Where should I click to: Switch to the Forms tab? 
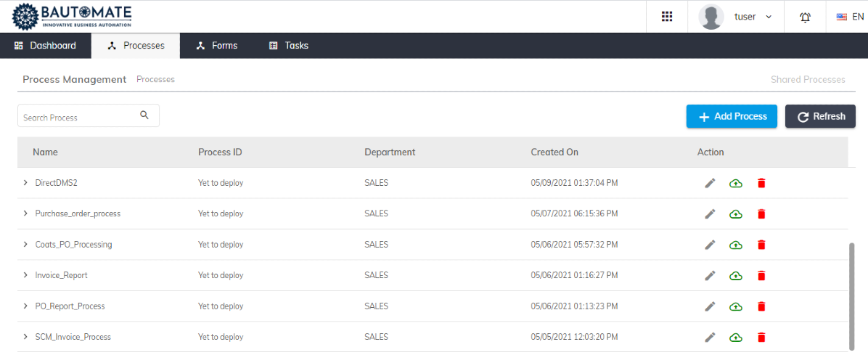(217, 45)
